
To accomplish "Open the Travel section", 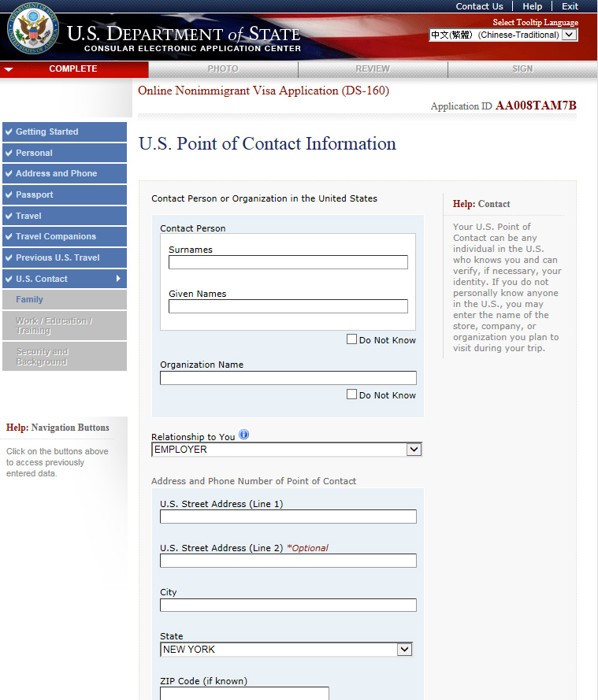I will click(65, 216).
